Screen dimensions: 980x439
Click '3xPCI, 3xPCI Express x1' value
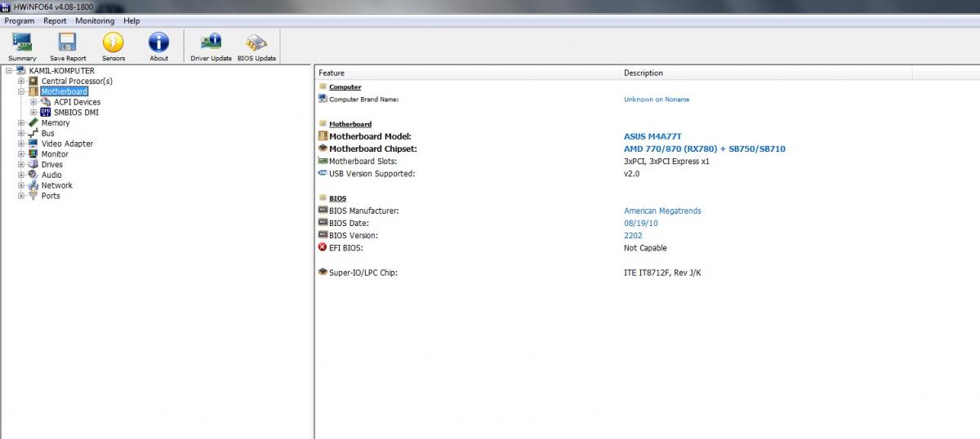666,161
